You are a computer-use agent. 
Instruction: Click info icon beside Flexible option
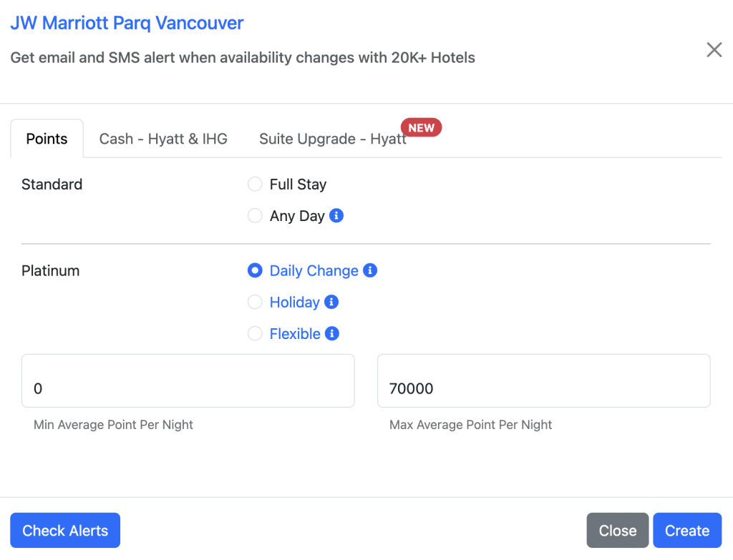click(332, 333)
